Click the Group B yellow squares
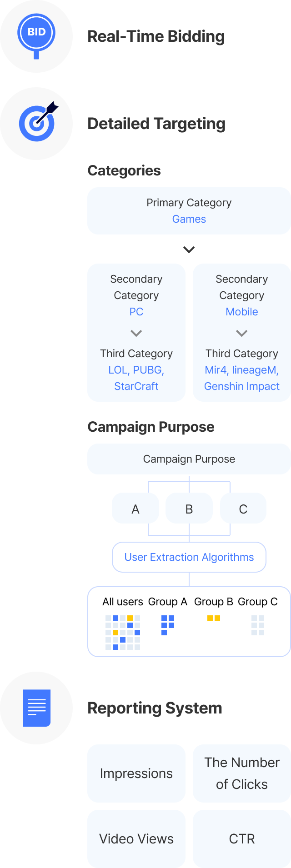291x868 pixels. [214, 618]
